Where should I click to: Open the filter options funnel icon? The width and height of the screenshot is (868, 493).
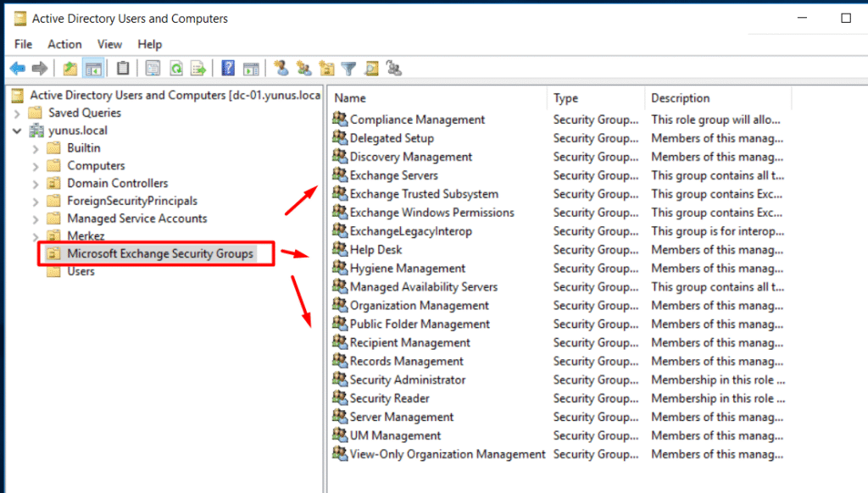click(348, 69)
